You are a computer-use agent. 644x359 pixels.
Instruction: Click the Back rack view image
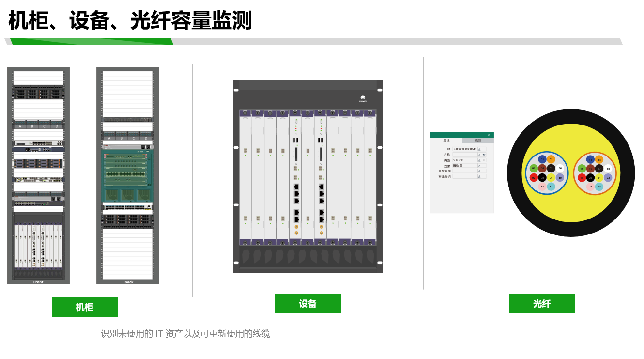[128, 176]
